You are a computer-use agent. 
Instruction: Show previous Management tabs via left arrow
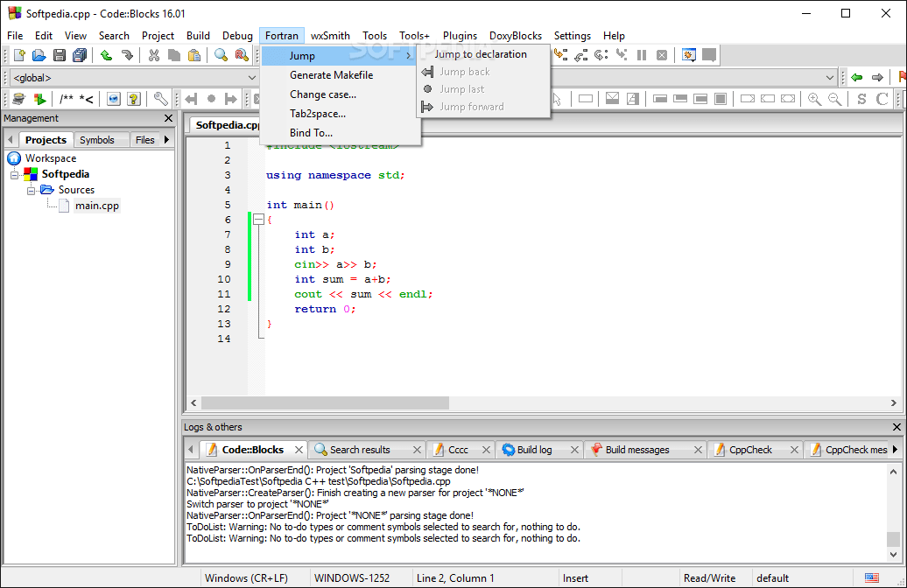click(10, 139)
